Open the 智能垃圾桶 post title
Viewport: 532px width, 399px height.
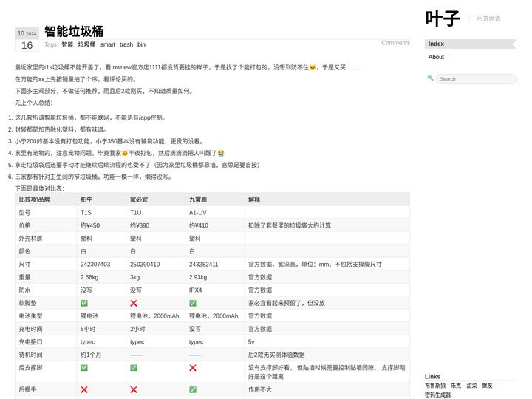74,31
